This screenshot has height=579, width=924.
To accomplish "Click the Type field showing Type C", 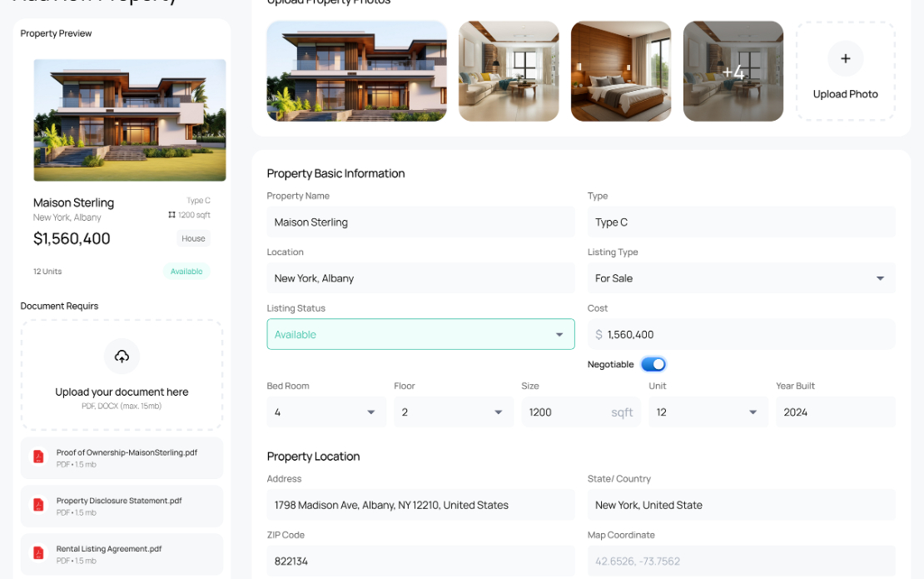I will click(742, 222).
